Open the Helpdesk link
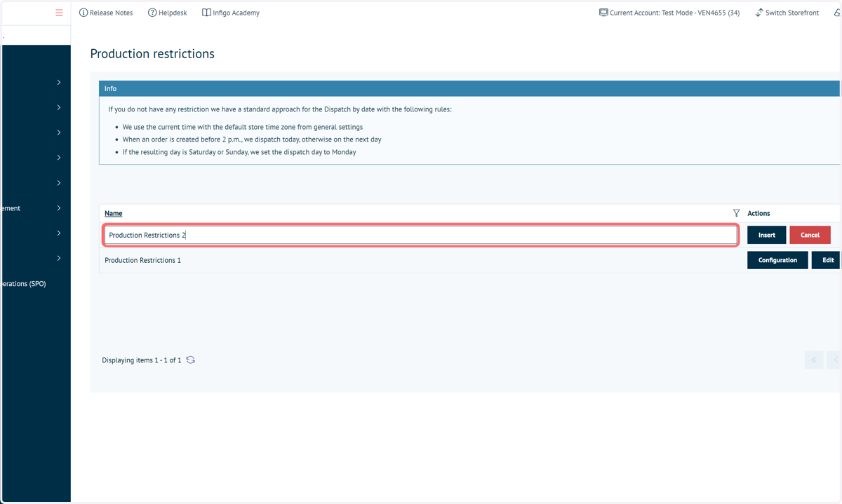 pos(168,13)
